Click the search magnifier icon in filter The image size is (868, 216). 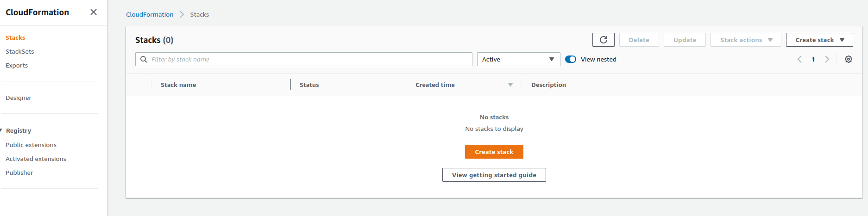[x=144, y=59]
